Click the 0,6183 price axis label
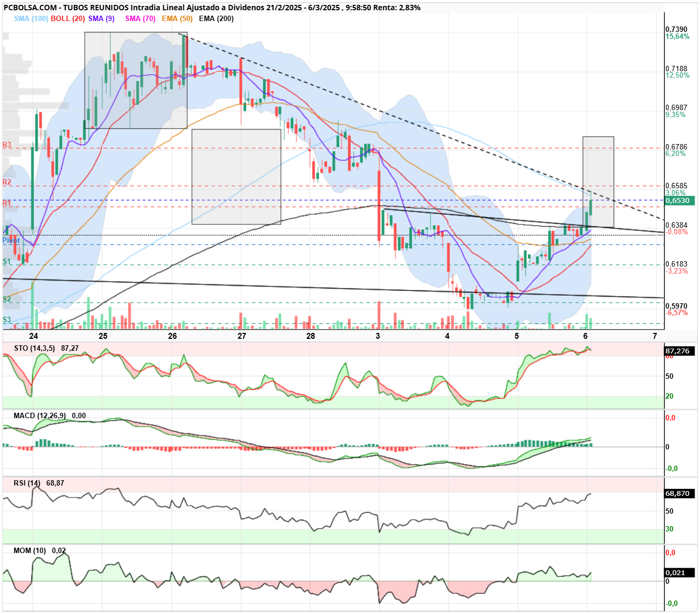Viewport: 700px width, 614px height. pyautogui.click(x=676, y=264)
